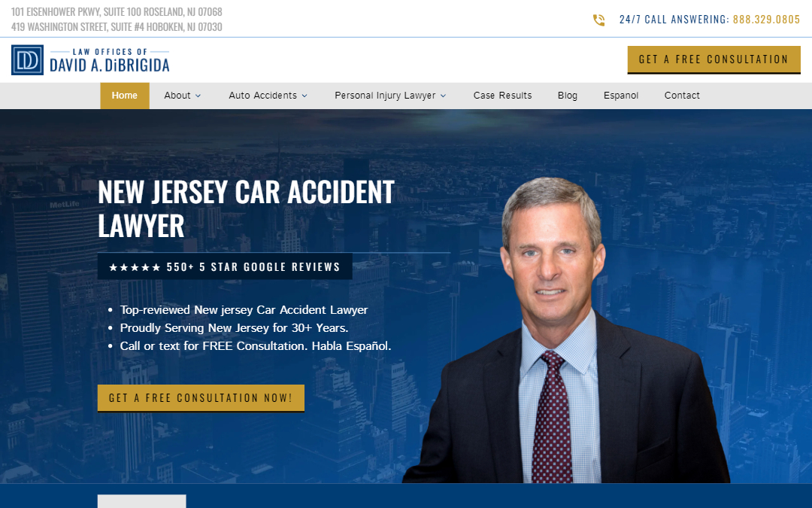Click the phone icon beside call answering
This screenshot has width=812, height=508.
598,20
